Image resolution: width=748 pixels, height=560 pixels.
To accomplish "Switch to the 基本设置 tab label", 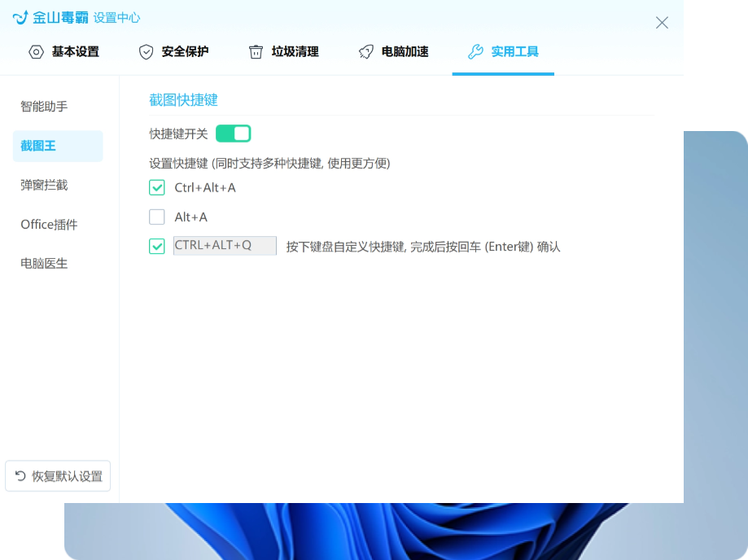I will pos(76,52).
